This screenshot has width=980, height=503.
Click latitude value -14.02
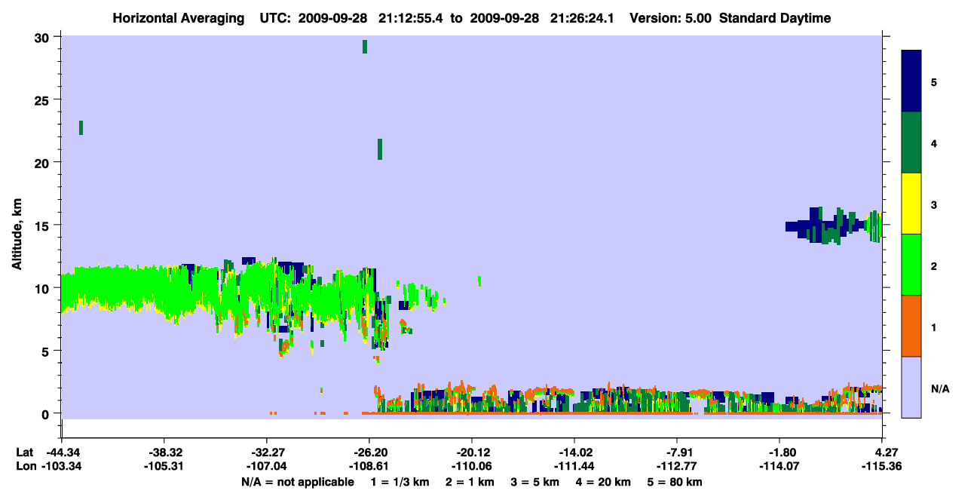point(574,452)
